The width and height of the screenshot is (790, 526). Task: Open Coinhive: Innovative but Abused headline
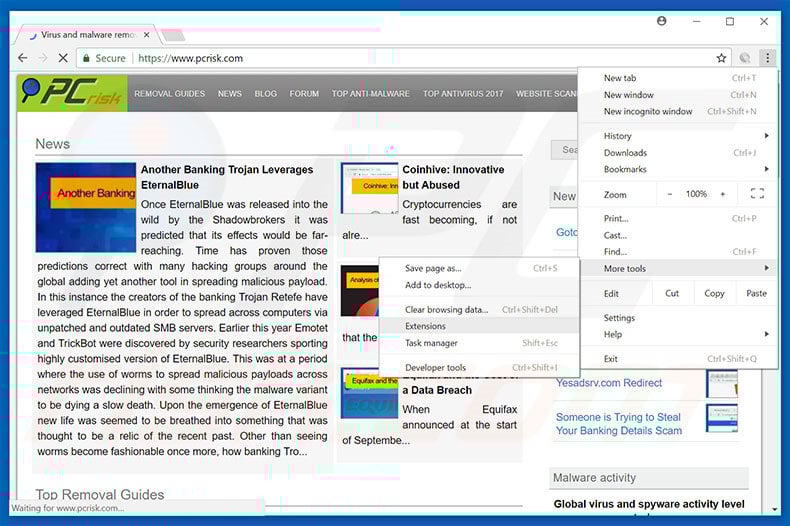point(453,177)
